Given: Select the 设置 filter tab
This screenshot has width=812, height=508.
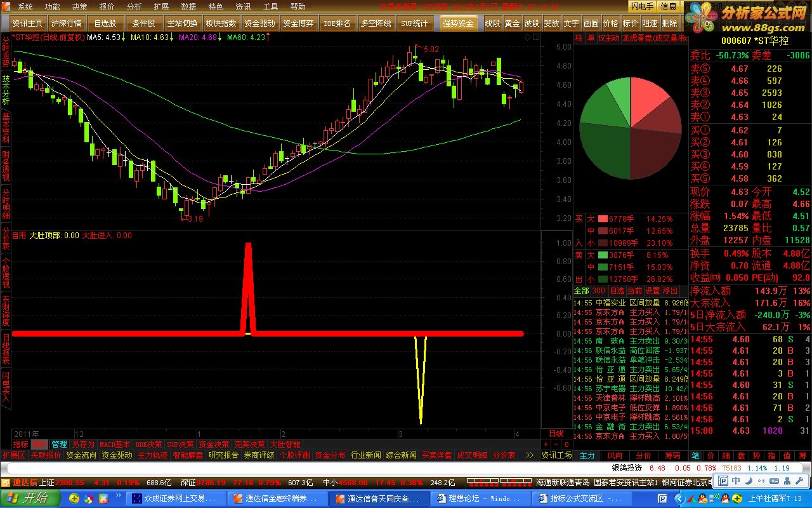Looking at the screenshot, I should click(x=653, y=291).
